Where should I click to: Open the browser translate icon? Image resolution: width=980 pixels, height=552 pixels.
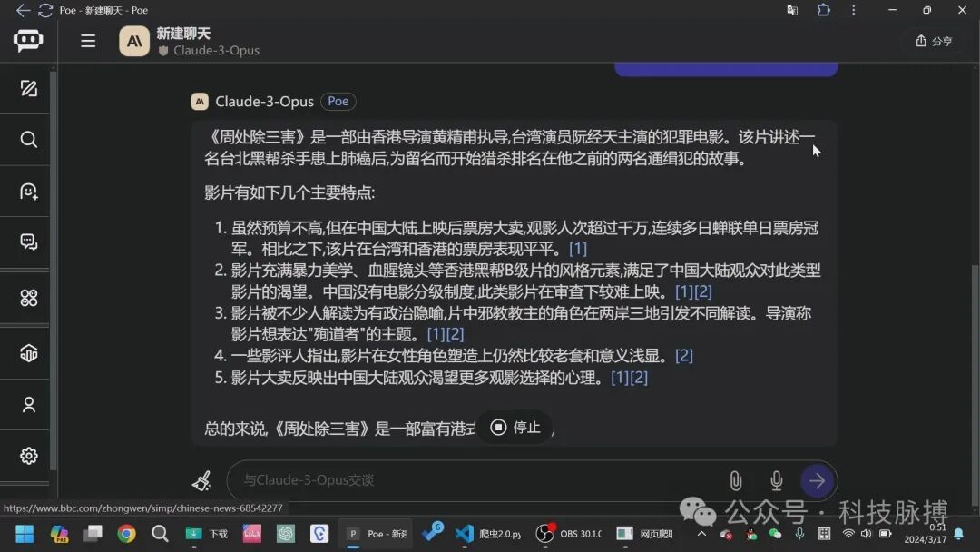tap(792, 10)
